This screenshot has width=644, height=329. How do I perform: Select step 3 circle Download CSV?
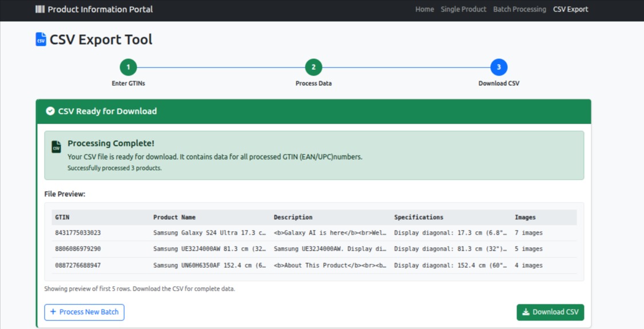(x=499, y=68)
